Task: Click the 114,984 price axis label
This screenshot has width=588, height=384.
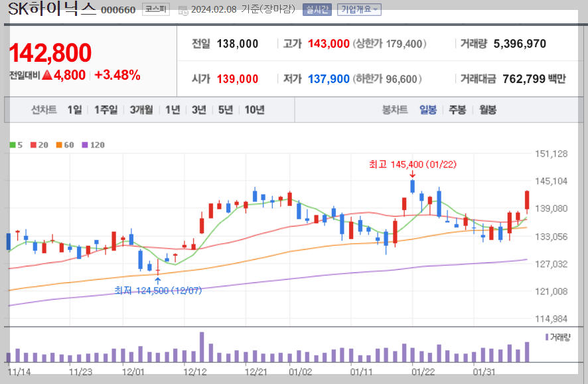Action: click(551, 319)
